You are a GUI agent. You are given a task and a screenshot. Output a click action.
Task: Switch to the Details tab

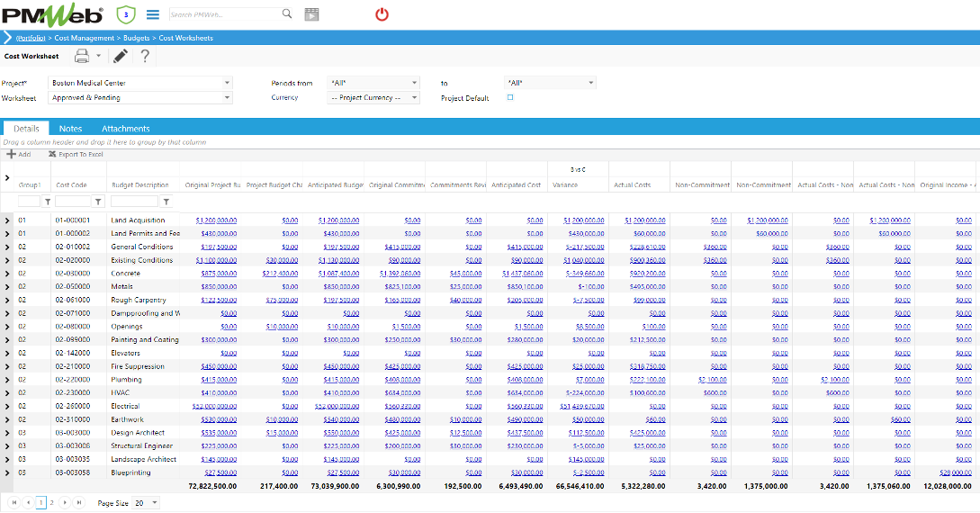tap(26, 128)
